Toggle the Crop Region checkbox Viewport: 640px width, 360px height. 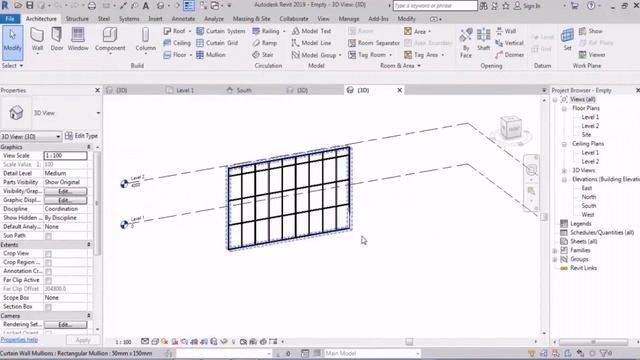(x=48, y=263)
